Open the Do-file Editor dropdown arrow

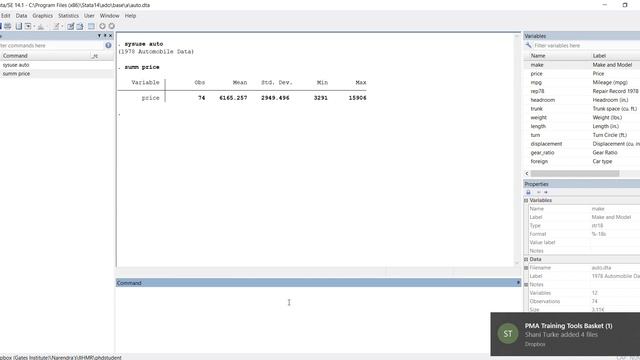62,26
